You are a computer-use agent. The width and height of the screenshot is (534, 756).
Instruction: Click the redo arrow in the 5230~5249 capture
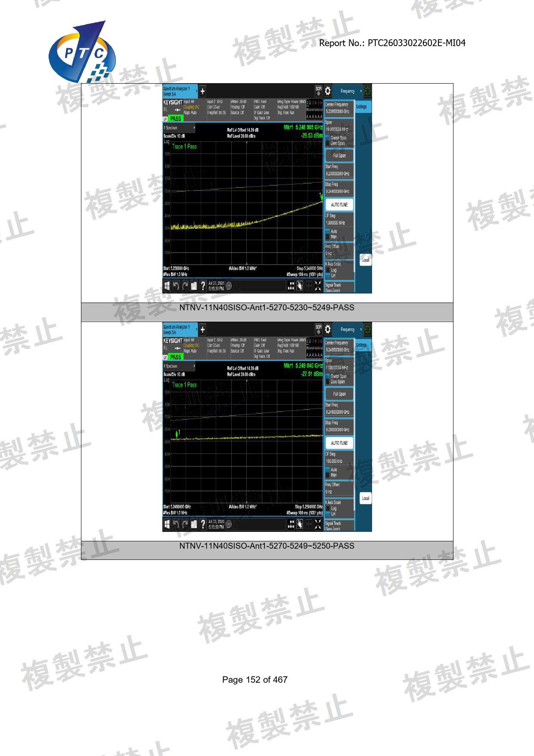[185, 286]
